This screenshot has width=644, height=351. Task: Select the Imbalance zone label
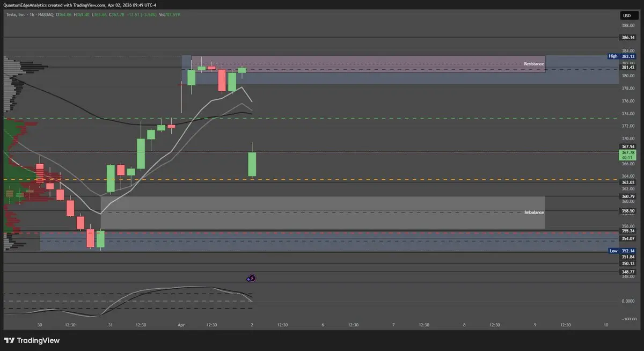tap(534, 213)
